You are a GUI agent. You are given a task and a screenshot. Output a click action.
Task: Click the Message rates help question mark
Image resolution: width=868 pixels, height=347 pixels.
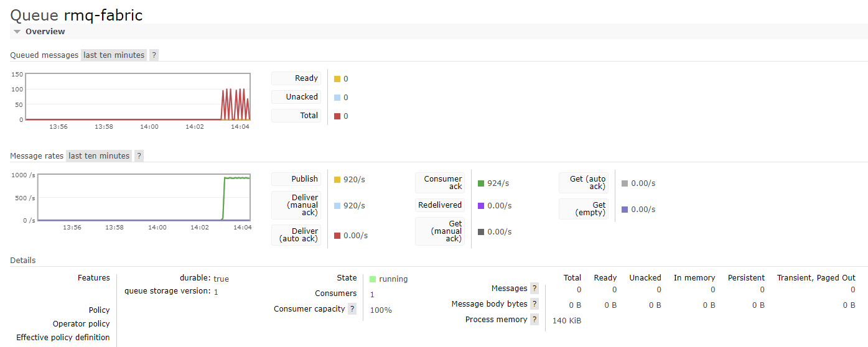(139, 156)
